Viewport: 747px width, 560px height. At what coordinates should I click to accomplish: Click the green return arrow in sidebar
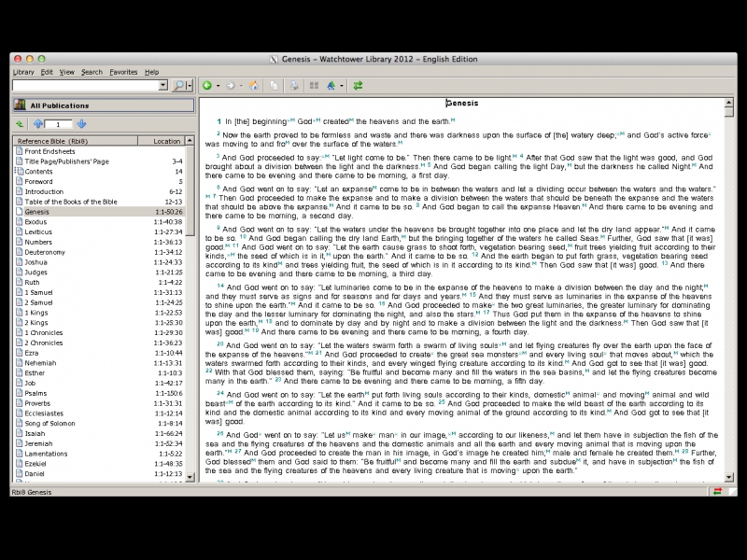pos(20,124)
